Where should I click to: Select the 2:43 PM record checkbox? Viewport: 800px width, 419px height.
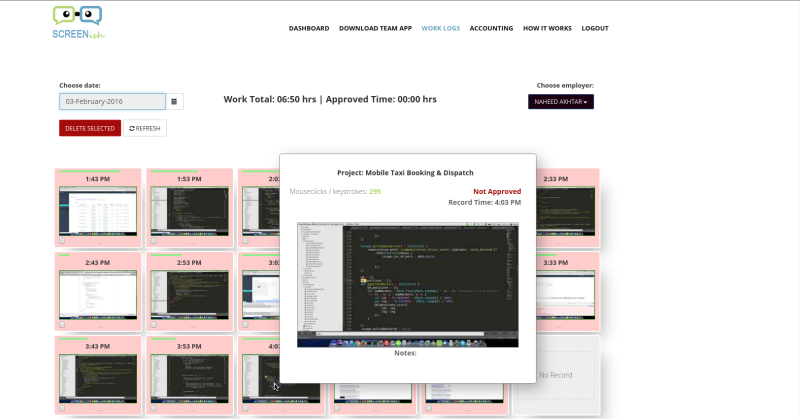point(62,325)
